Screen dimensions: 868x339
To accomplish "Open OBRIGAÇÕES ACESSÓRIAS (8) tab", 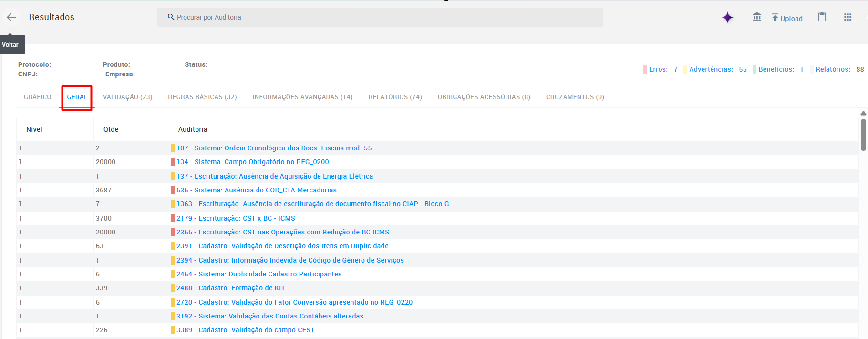I will tap(484, 97).
